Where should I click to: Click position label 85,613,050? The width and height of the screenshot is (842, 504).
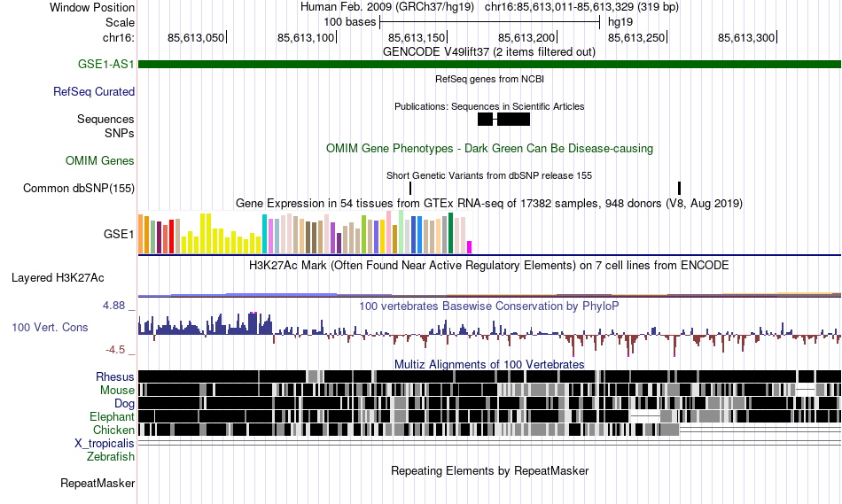(x=196, y=37)
